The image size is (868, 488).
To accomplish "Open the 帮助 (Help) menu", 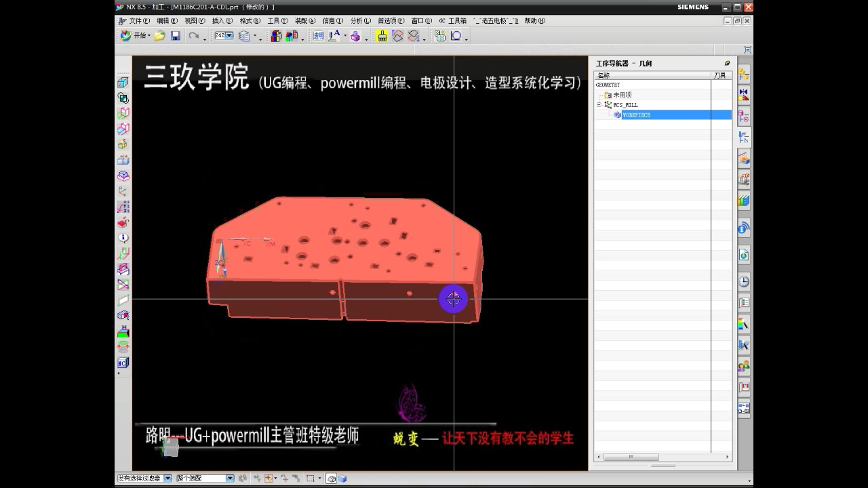I will (535, 21).
